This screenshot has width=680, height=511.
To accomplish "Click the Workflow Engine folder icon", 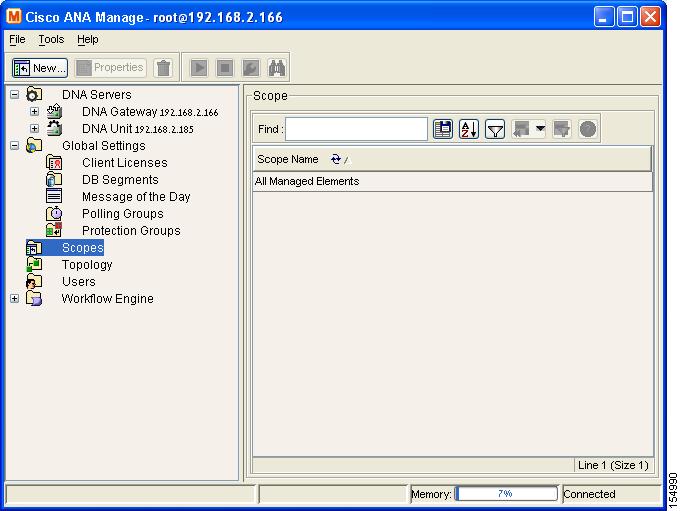I will [34, 298].
